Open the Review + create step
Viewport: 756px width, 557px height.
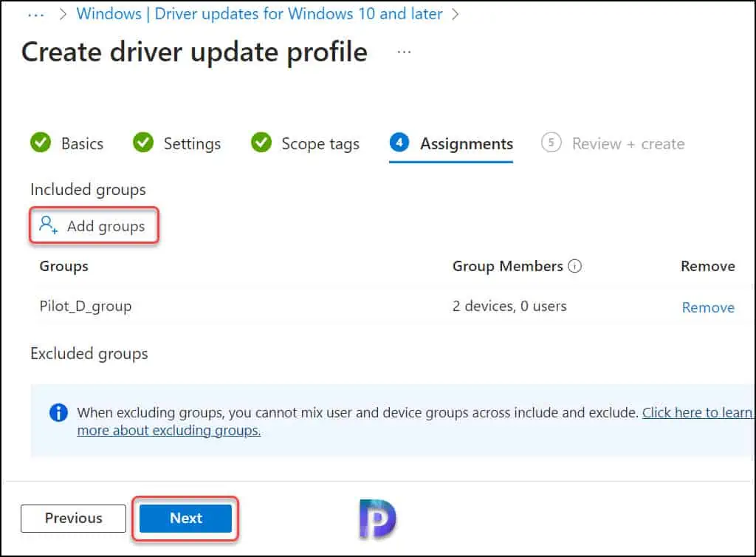click(613, 143)
